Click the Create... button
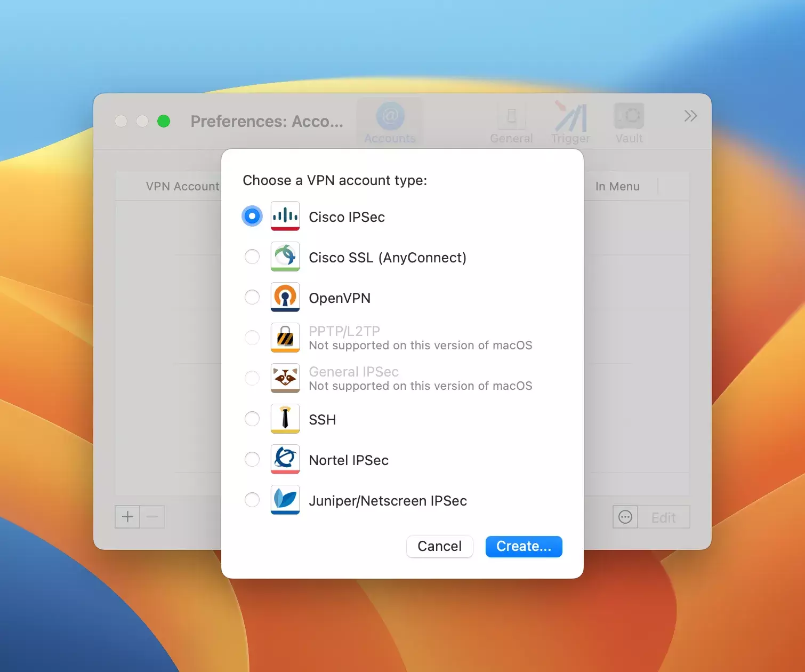The width and height of the screenshot is (805, 672). tap(524, 547)
